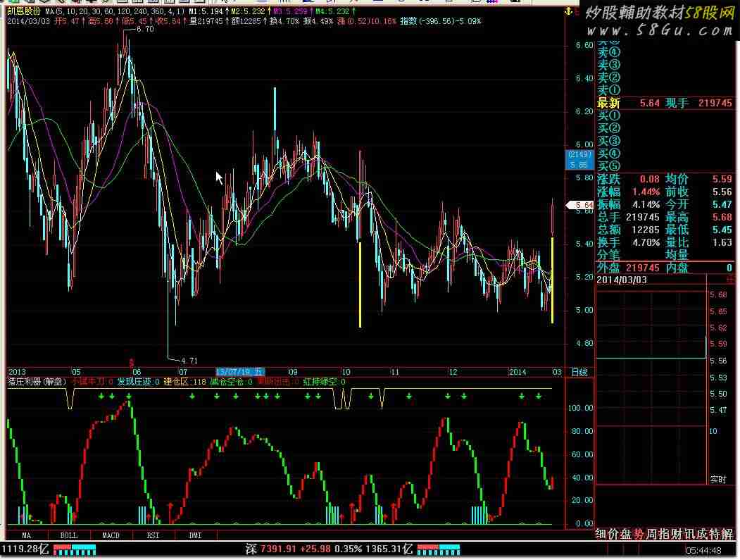The image size is (740, 560).
Task: Click the 建仓区:118 indicator value
Action: click(x=185, y=382)
